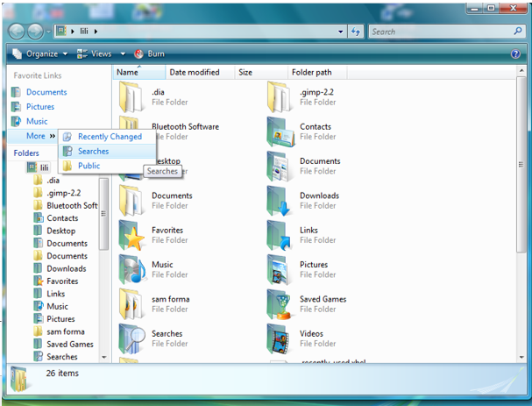This screenshot has width=532, height=406.
Task: Open the Links folder icon in file list
Action: pyautogui.click(x=279, y=236)
